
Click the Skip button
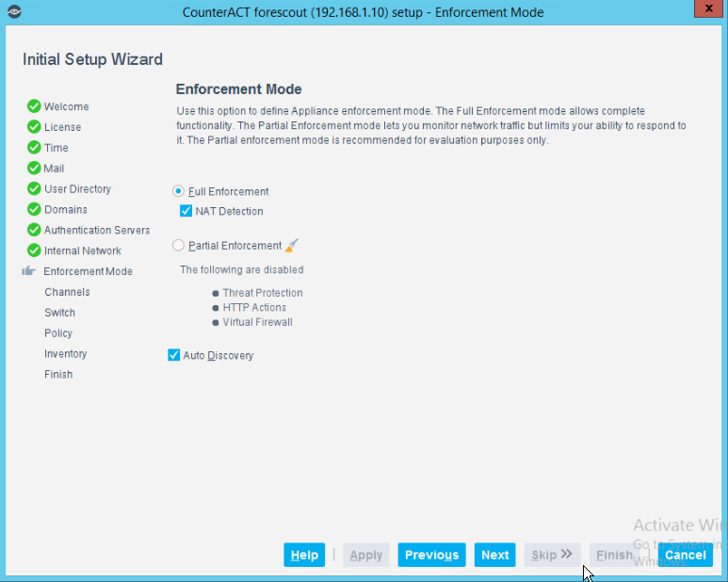(x=552, y=555)
